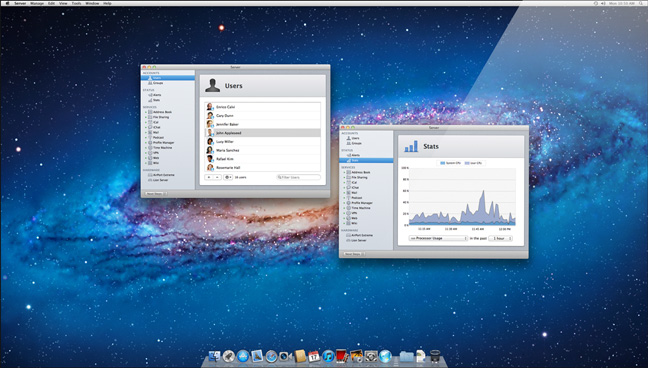Expand Next Steps in the Users window
Screen dimensions: 648x368
[x=155, y=194]
